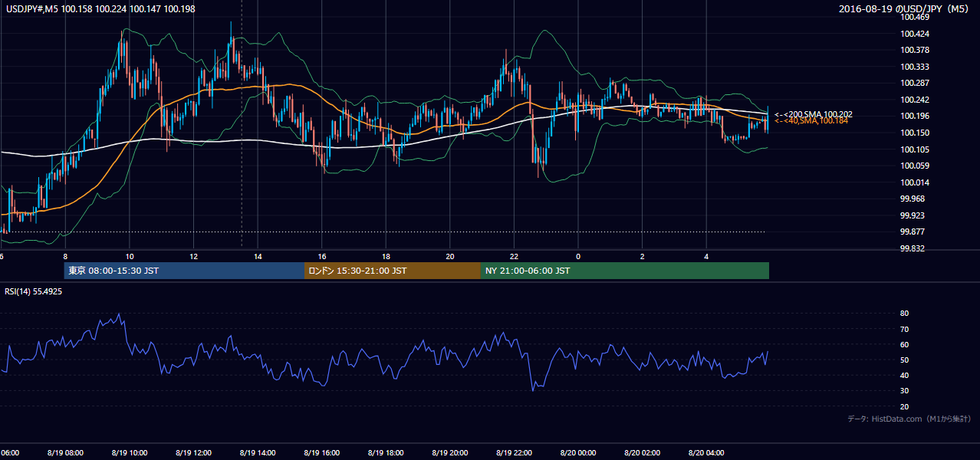
Task: Click RSI scale value 40
Action: [905, 375]
